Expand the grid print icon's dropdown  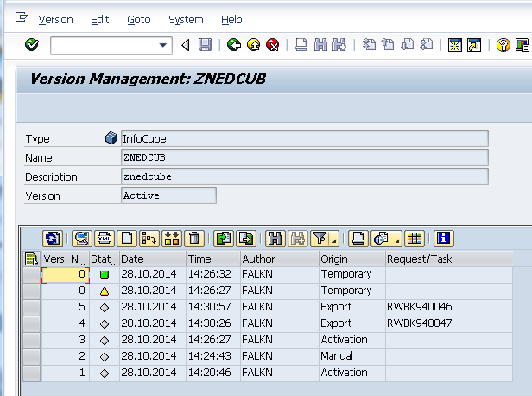pos(398,241)
